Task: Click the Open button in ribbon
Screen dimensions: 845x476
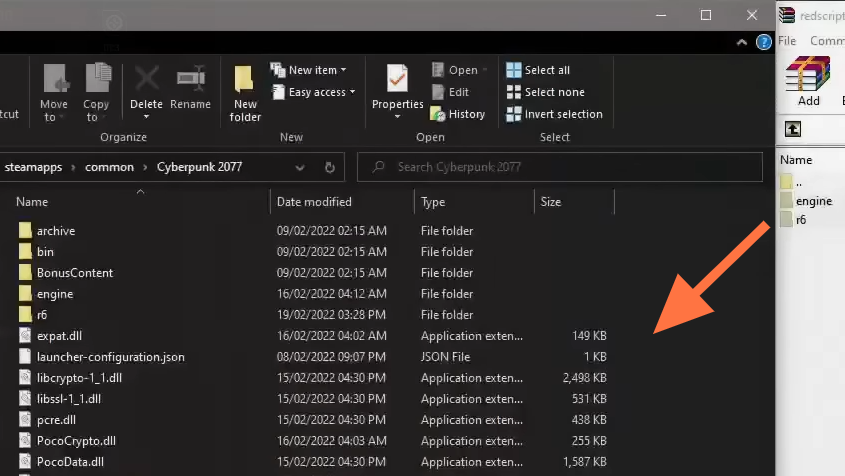Action: pos(459,70)
